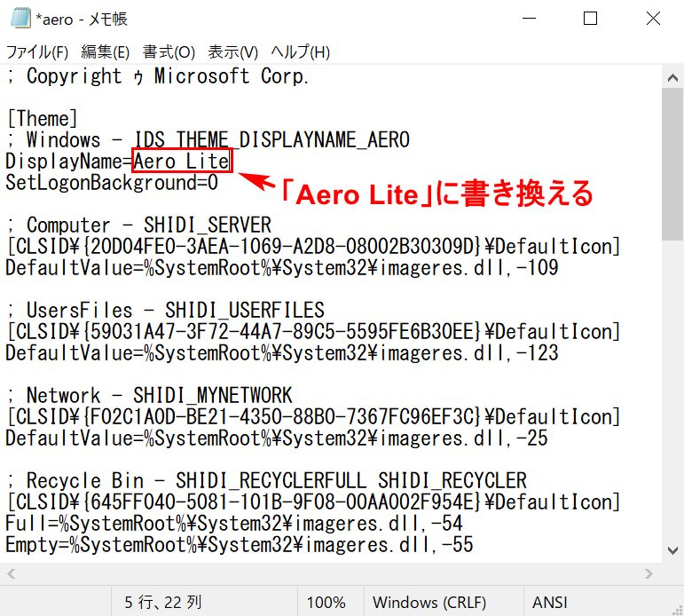
Task: Click the UsersFiles - SHIDI_USERFILES comment
Action: coord(166,311)
